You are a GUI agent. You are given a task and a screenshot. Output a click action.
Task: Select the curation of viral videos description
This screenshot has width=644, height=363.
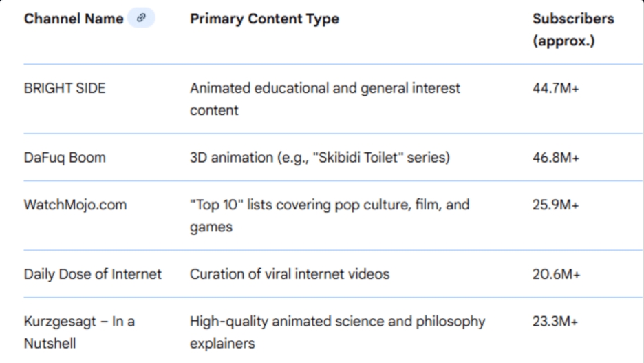click(x=290, y=273)
